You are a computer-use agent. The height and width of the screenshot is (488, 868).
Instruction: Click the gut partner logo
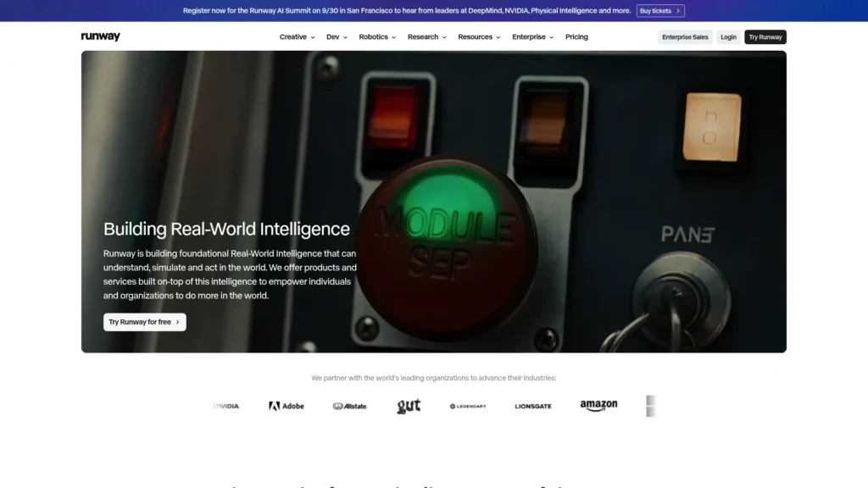point(409,406)
